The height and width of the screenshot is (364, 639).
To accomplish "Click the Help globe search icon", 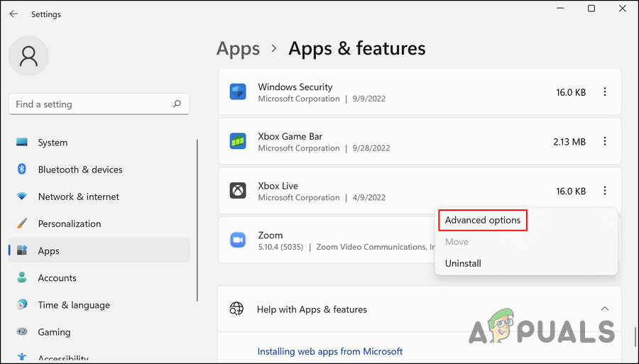I will click(x=236, y=309).
